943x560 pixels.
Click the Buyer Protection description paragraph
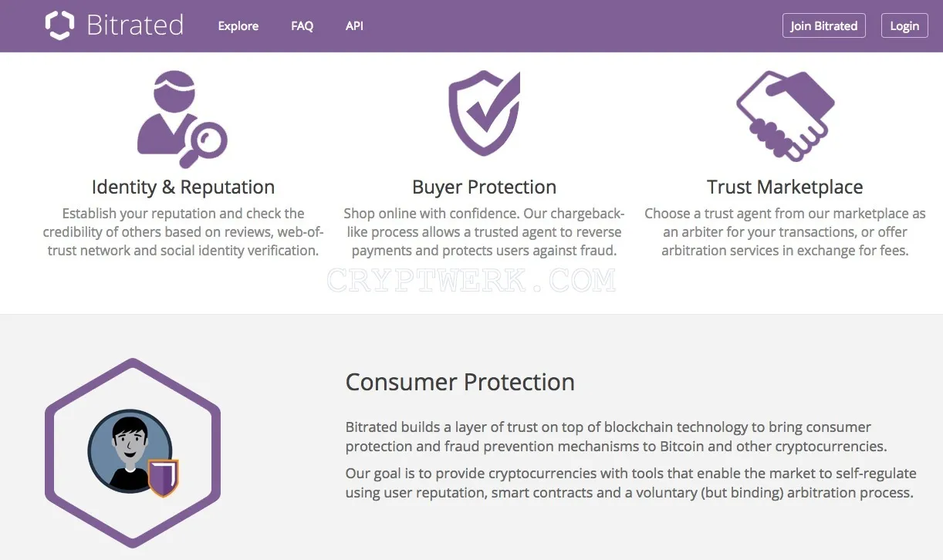click(x=485, y=232)
